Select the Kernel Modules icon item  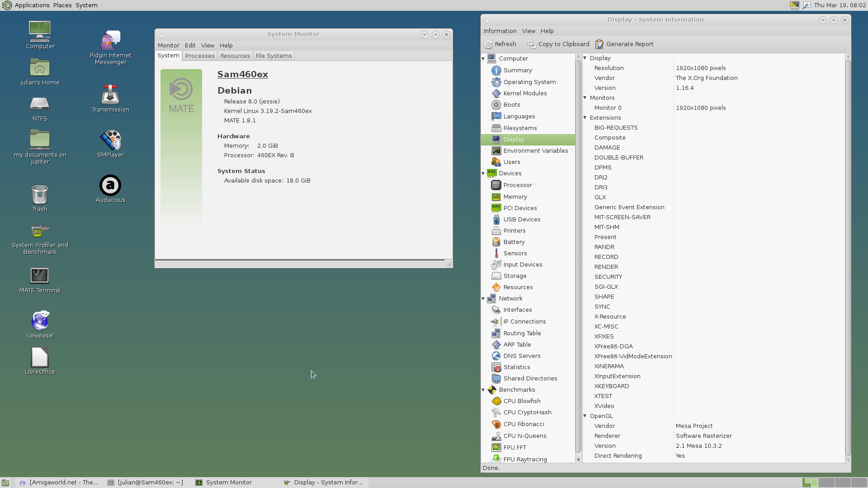(x=496, y=94)
